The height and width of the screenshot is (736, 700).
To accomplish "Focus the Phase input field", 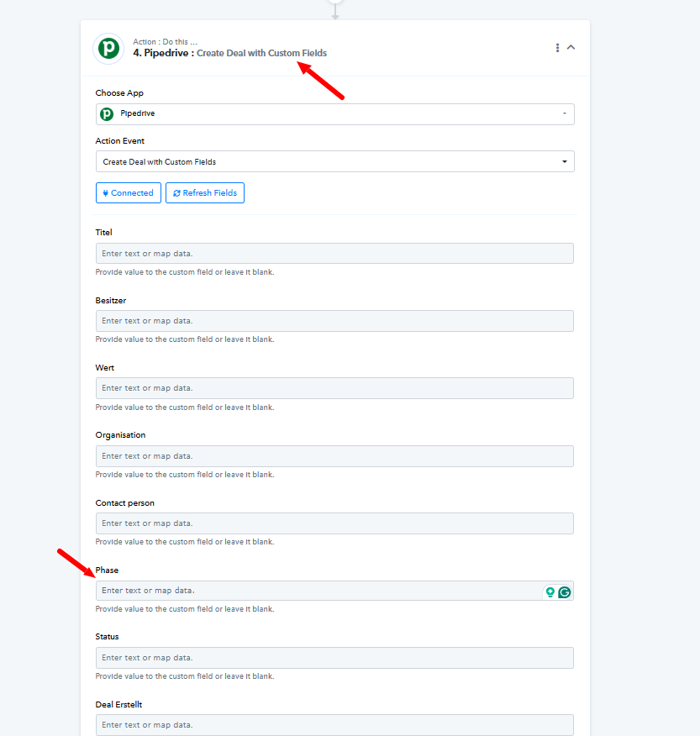I will pyautogui.click(x=334, y=591).
